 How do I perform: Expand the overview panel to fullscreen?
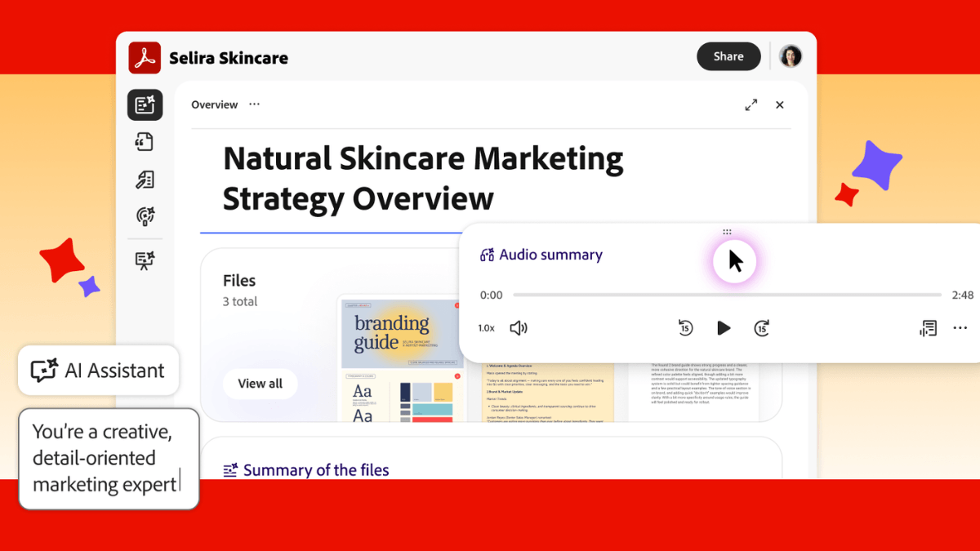751,104
